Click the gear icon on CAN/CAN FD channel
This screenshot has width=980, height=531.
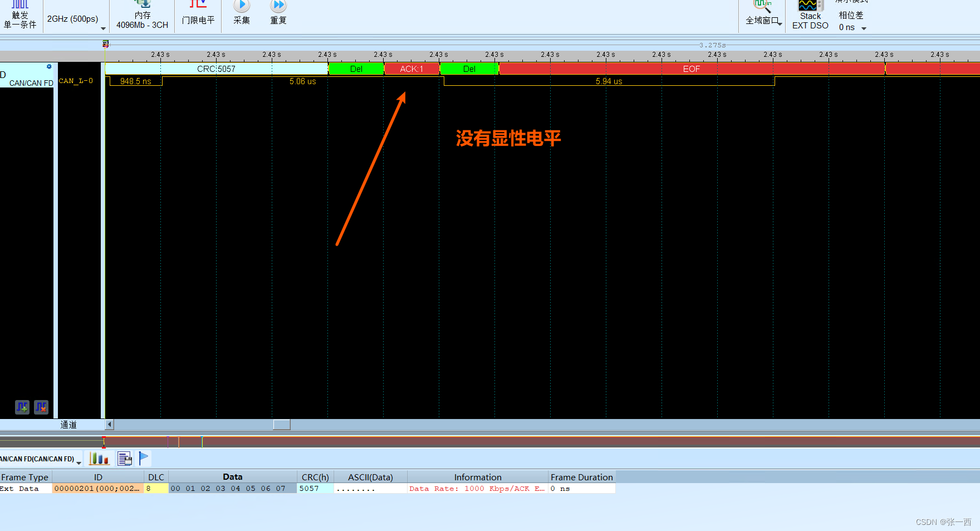pos(49,67)
